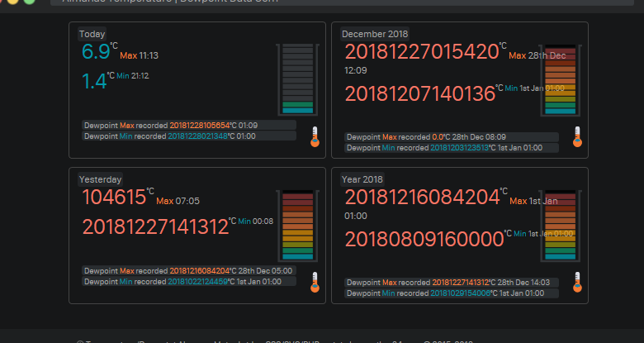The width and height of the screenshot is (644, 343).
Task: Click Year 2018 Dewpoint Max 28th Dec 14:03 row
Action: (452, 283)
